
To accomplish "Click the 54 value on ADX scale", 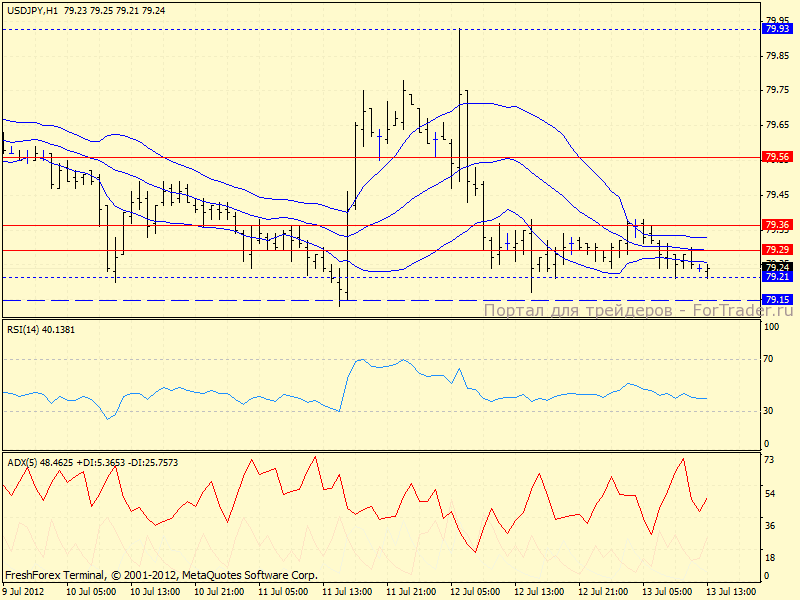I will [x=770, y=494].
